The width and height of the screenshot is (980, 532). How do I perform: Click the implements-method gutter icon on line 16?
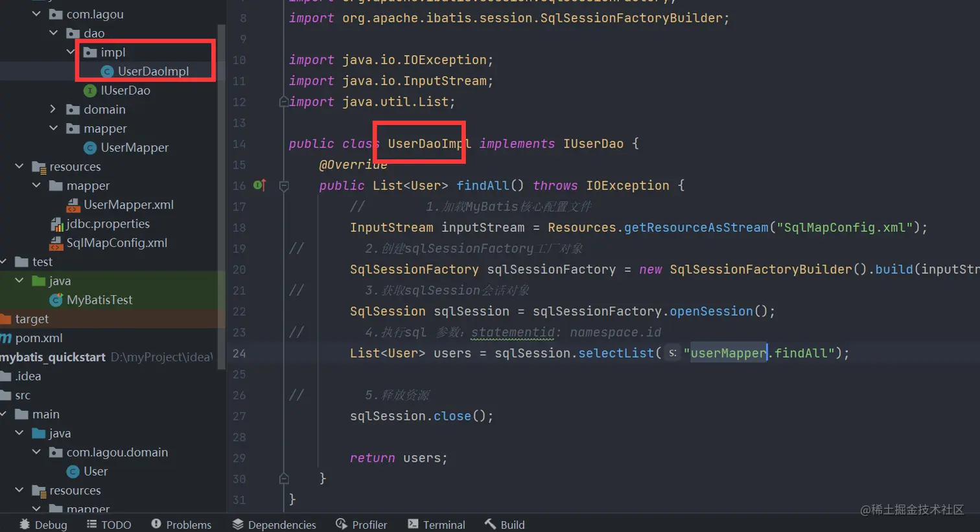[x=259, y=185]
